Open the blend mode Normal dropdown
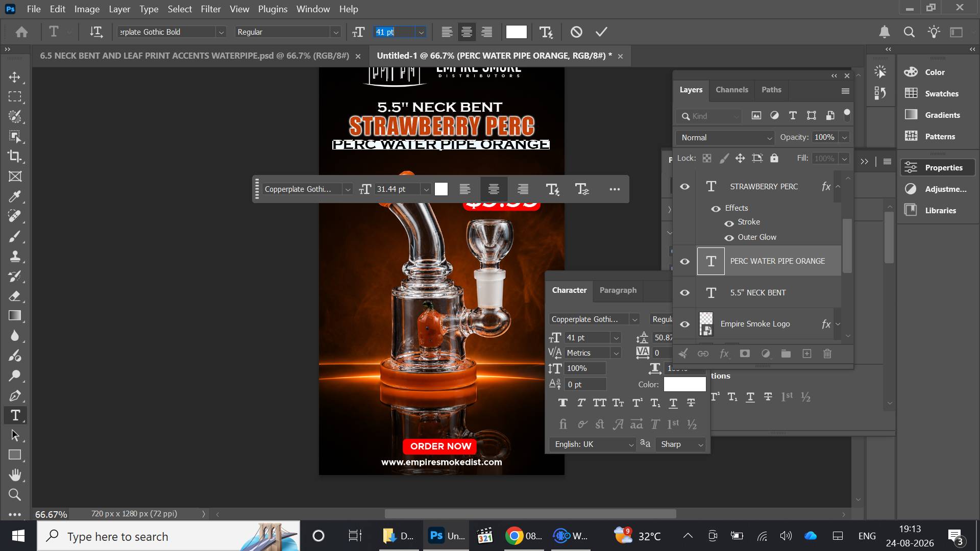The width and height of the screenshot is (980, 551). click(725, 138)
